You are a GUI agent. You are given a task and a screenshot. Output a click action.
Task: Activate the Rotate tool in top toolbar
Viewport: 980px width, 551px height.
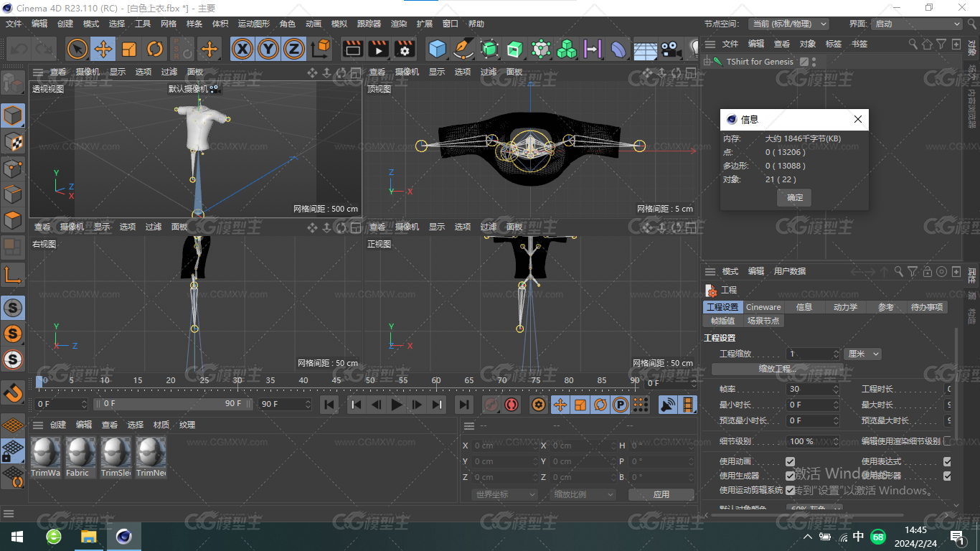point(155,49)
